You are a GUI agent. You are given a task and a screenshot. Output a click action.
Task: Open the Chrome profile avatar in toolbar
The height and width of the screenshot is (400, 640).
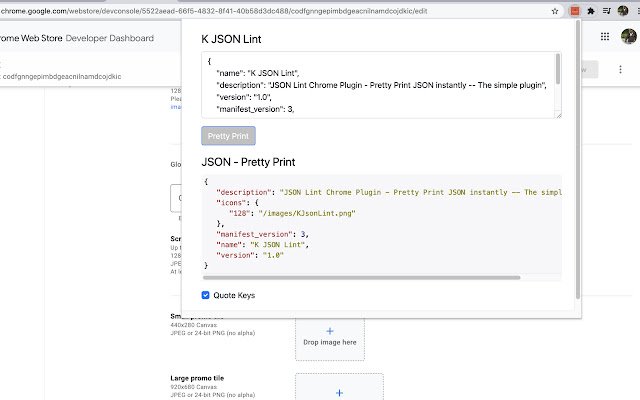point(623,11)
